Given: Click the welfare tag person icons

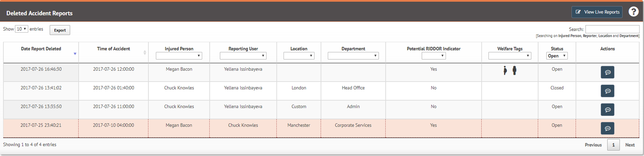Looking at the screenshot, I should pos(510,70).
